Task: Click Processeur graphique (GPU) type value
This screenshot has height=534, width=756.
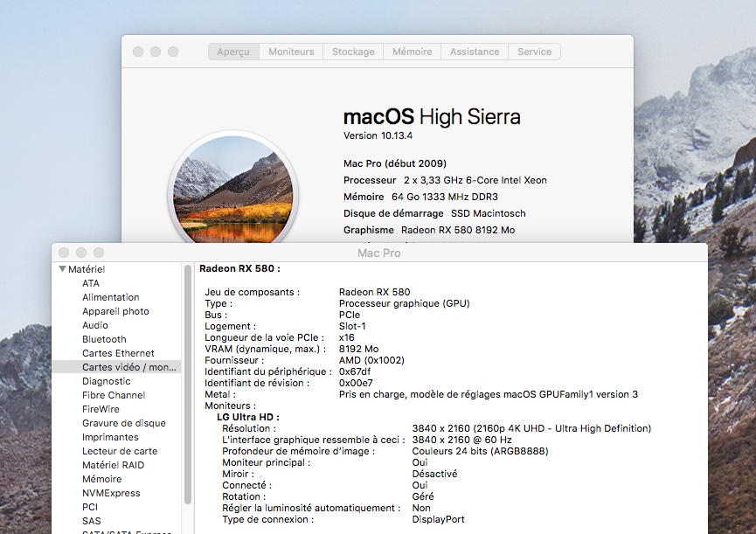Action: [x=404, y=303]
